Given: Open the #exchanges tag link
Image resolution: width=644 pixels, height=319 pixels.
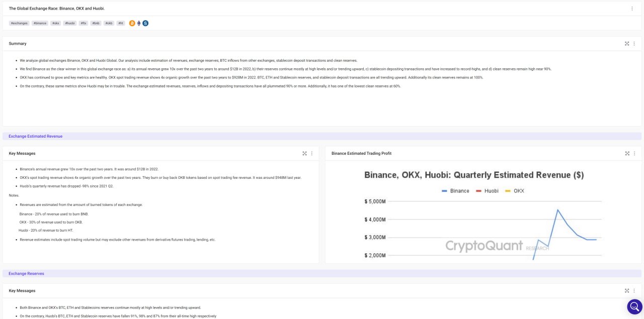Looking at the screenshot, I should [x=19, y=23].
